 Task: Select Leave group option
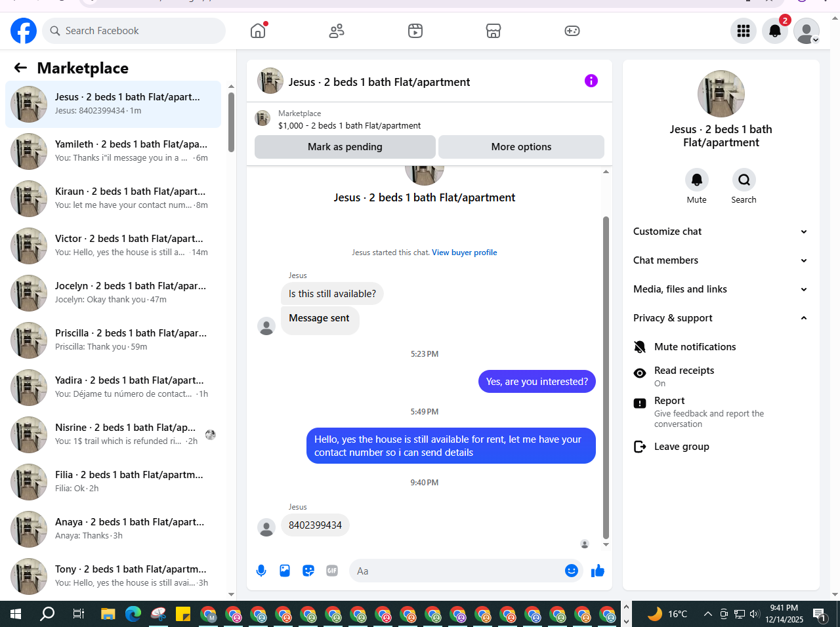coord(721,447)
